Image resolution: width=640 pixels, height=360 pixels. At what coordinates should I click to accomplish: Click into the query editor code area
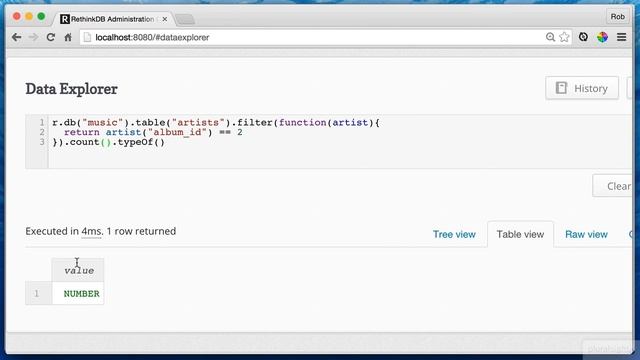[x=340, y=141]
